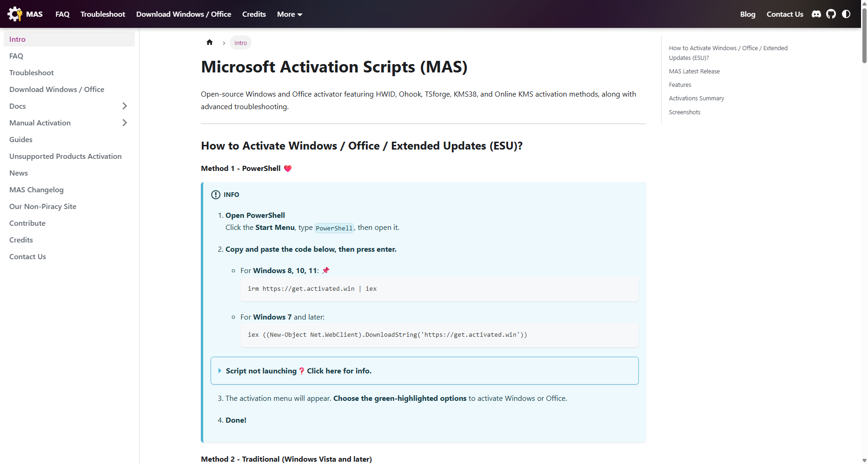Toggle the dark/light theme icon
The image size is (868, 464).
click(x=846, y=14)
